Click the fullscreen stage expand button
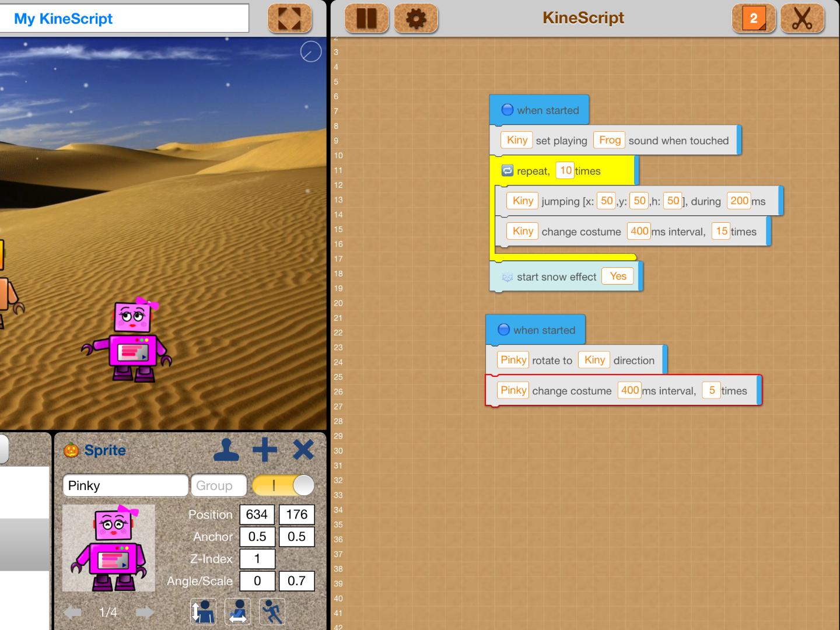 tap(289, 18)
